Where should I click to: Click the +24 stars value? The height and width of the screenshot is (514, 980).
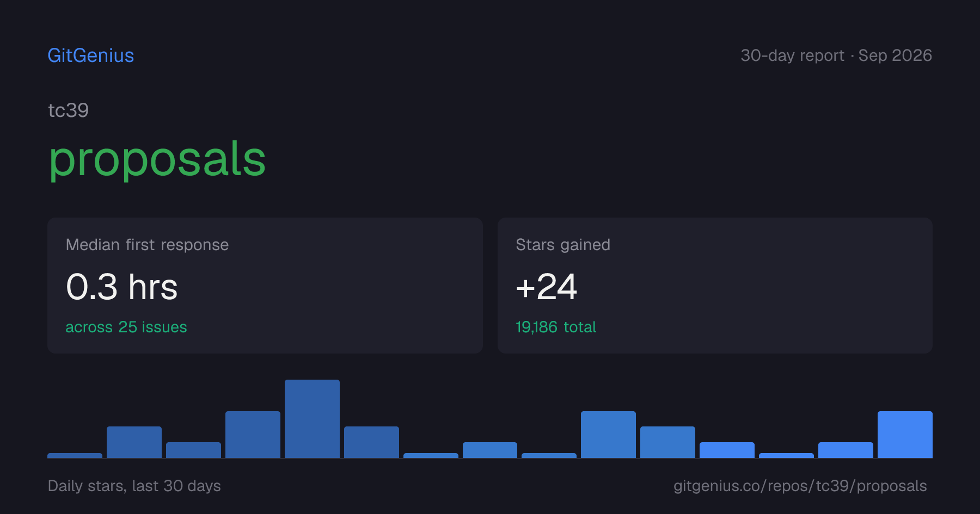(x=546, y=287)
